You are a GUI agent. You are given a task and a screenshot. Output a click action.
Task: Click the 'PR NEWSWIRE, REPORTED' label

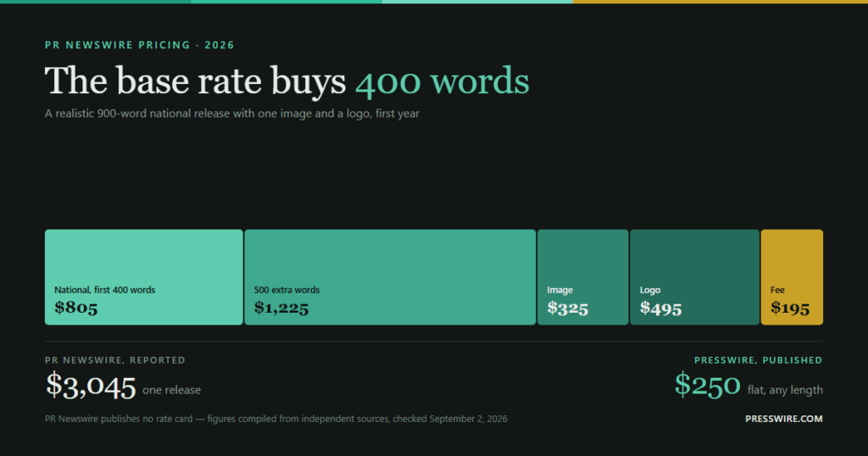click(x=115, y=360)
